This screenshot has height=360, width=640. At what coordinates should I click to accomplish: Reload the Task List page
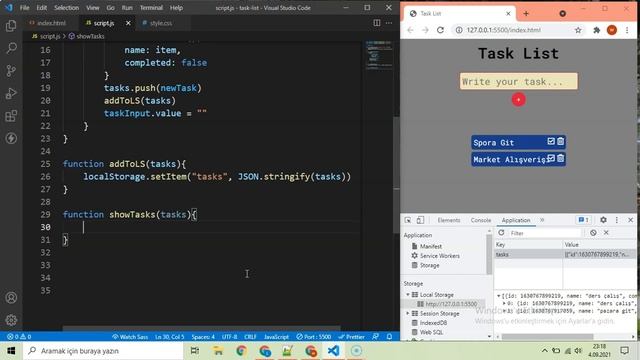(x=440, y=30)
